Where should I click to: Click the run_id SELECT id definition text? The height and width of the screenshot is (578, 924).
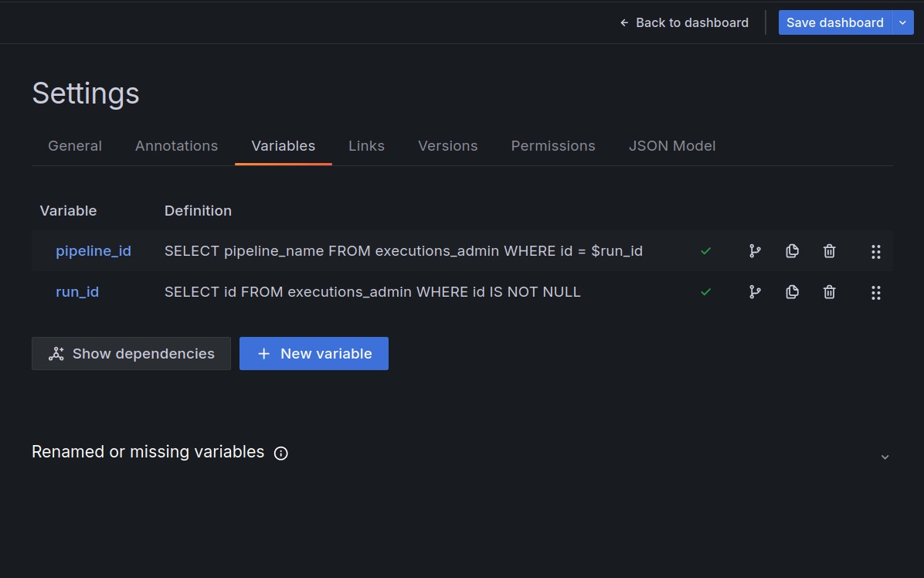pyautogui.click(x=372, y=291)
